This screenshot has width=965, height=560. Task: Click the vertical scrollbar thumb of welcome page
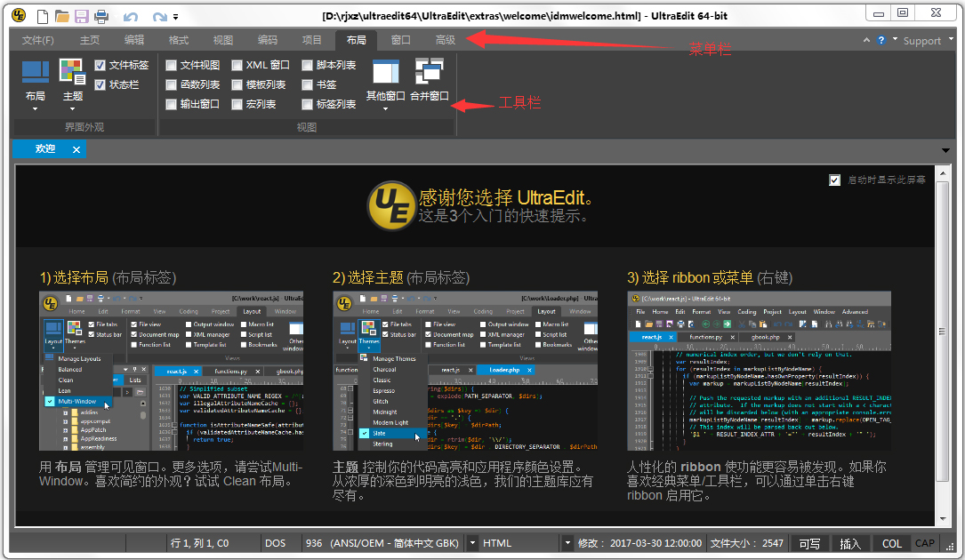tap(942, 332)
